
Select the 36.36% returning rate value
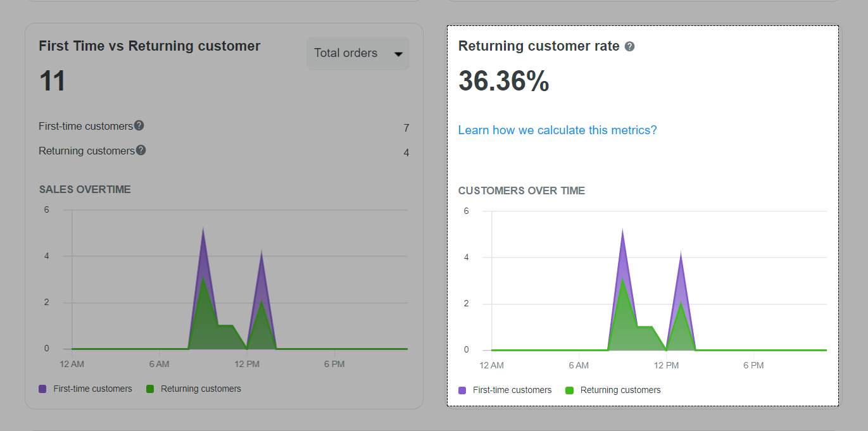click(503, 81)
